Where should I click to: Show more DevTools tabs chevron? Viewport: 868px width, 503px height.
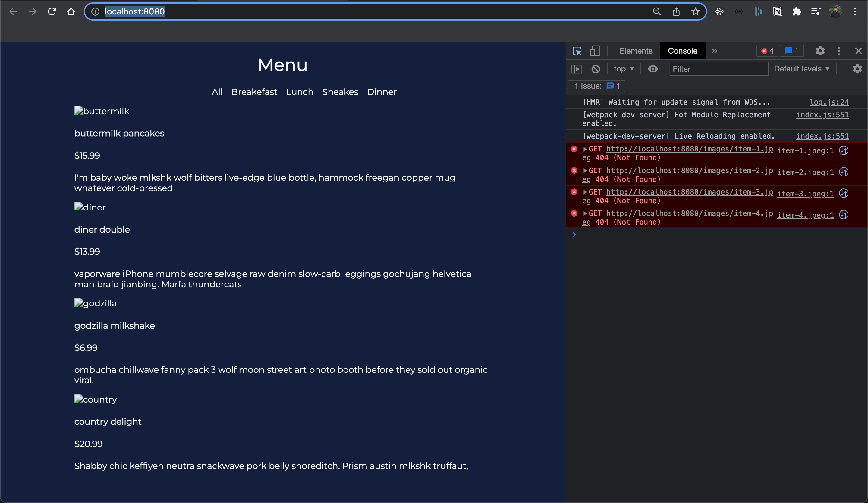(714, 51)
